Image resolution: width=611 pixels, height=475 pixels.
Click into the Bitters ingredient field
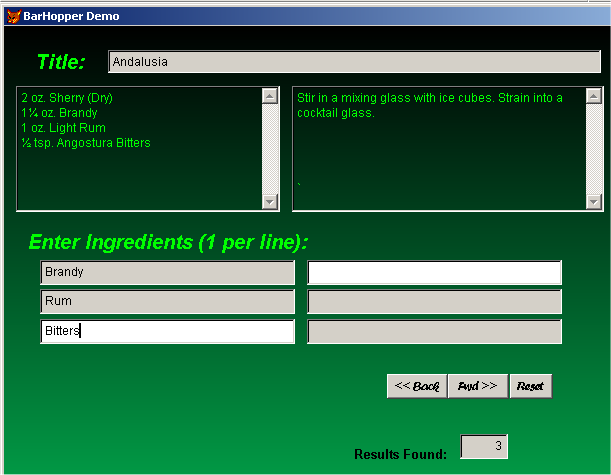pyautogui.click(x=167, y=331)
